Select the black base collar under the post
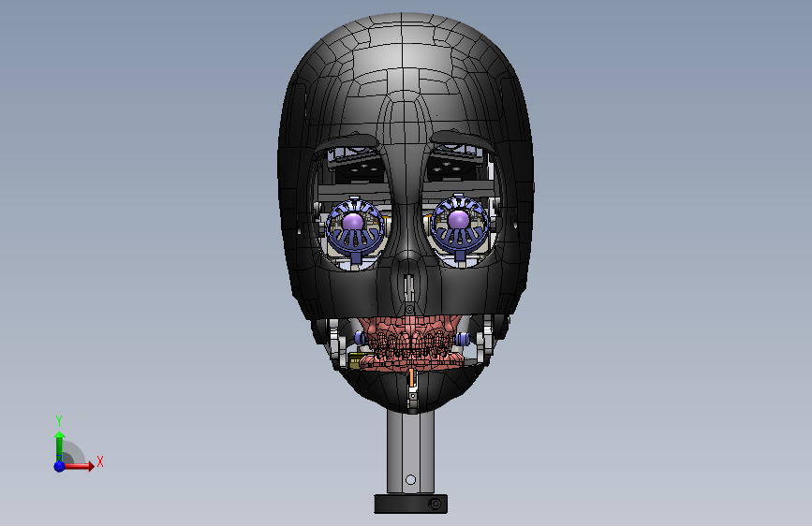The width and height of the screenshot is (812, 526). (410, 504)
